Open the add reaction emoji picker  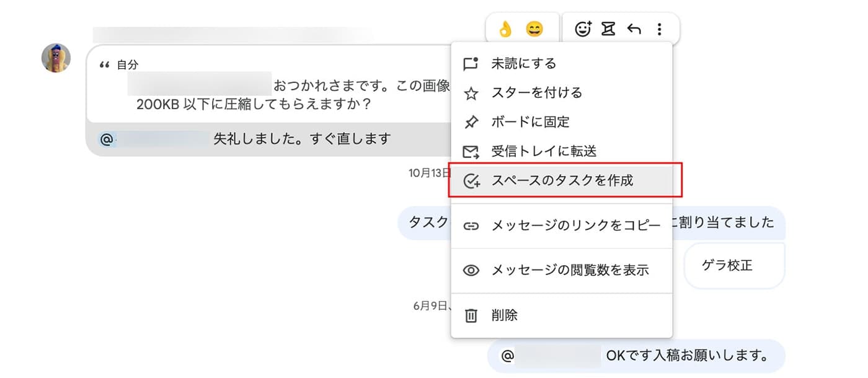pos(583,29)
